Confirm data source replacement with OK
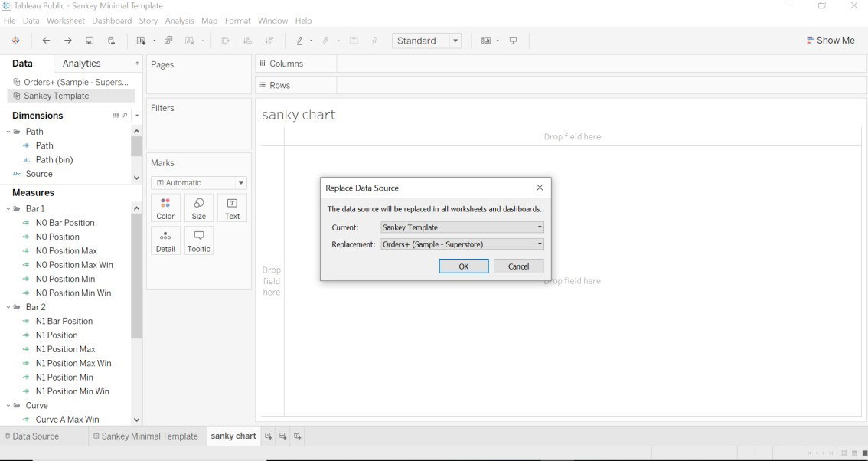 (463, 266)
